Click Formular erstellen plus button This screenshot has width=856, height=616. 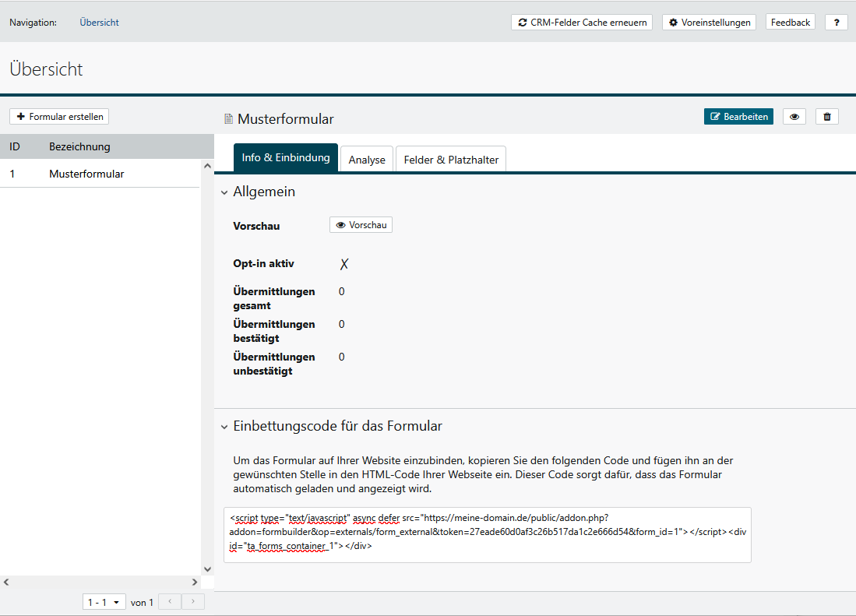pos(59,117)
